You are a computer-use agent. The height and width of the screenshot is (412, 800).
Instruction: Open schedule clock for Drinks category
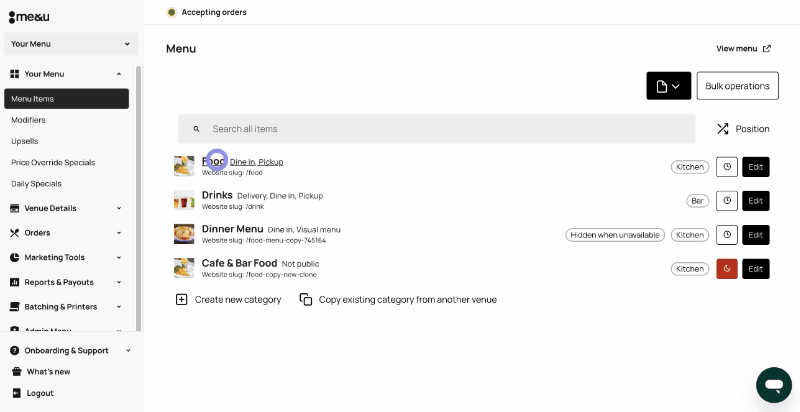pyautogui.click(x=727, y=201)
